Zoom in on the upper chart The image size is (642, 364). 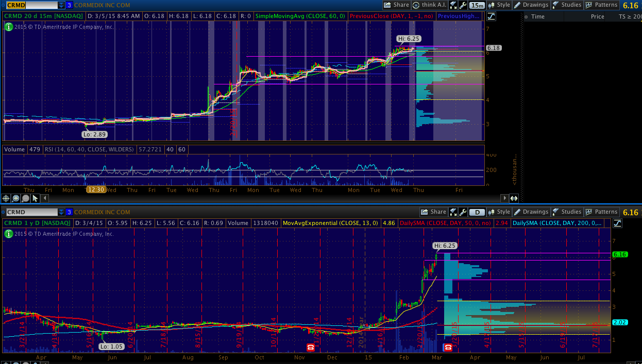[16, 198]
